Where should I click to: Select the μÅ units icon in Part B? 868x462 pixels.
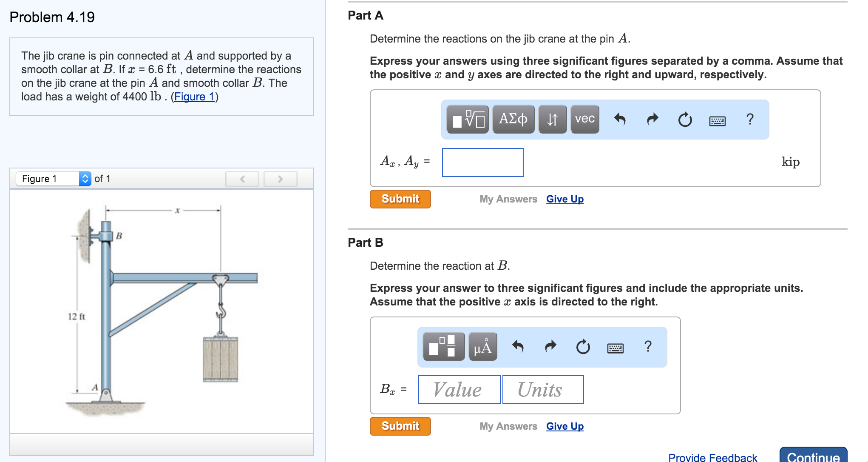[482, 347]
